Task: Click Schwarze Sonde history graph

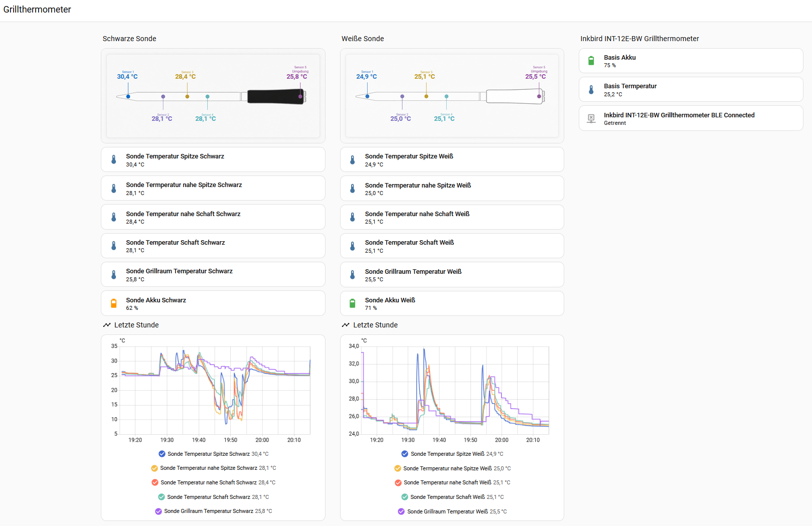Action: (216, 390)
